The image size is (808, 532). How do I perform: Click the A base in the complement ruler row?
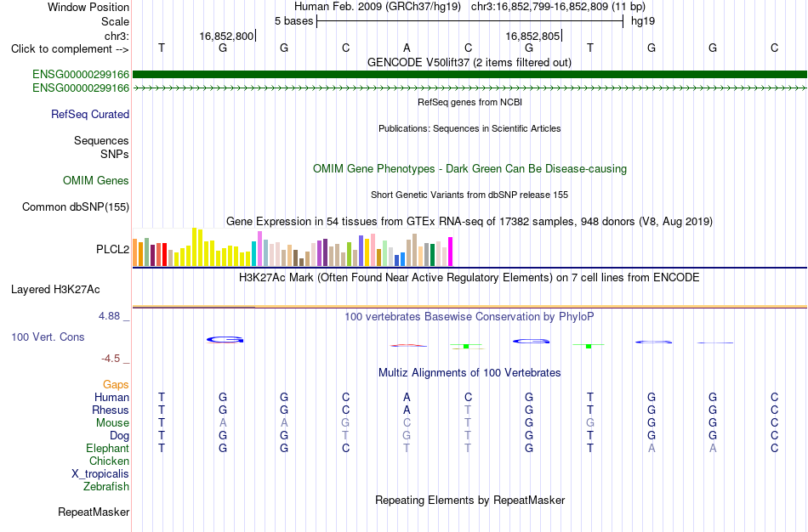click(x=407, y=48)
